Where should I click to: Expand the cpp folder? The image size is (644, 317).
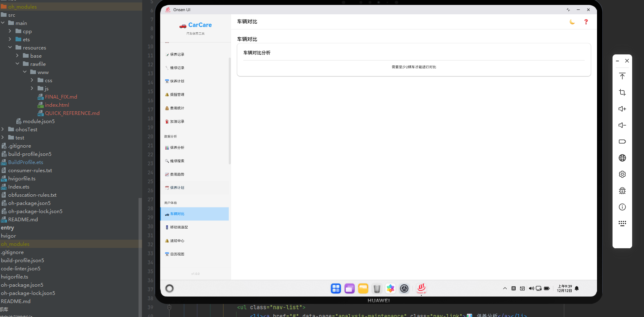[x=10, y=31]
